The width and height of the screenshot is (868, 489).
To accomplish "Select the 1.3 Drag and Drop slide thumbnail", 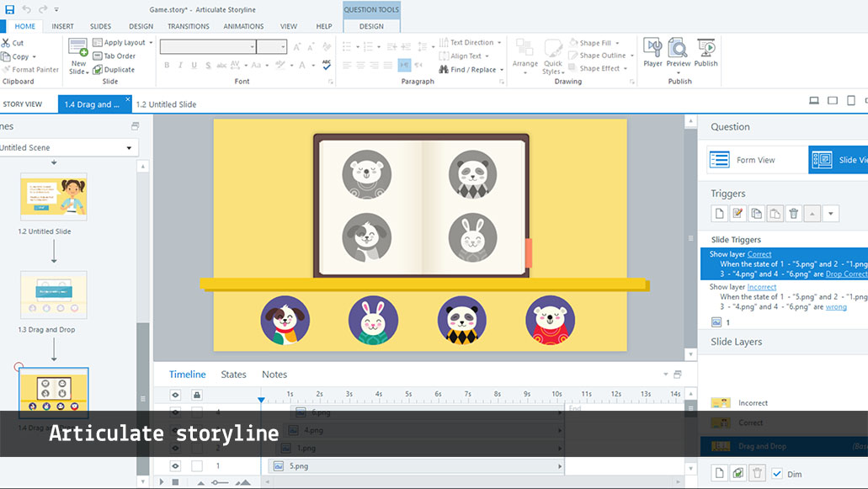I will 54,293.
